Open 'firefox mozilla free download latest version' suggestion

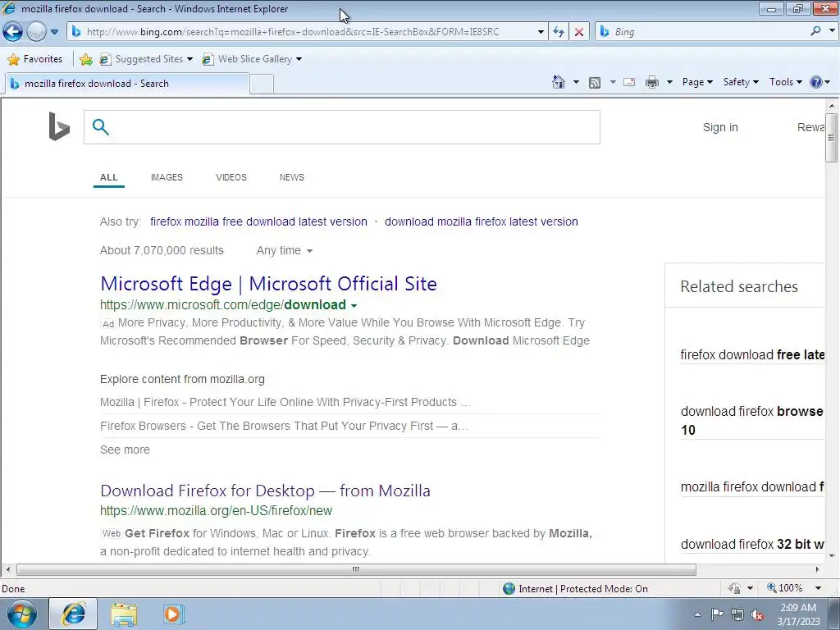[x=258, y=221]
